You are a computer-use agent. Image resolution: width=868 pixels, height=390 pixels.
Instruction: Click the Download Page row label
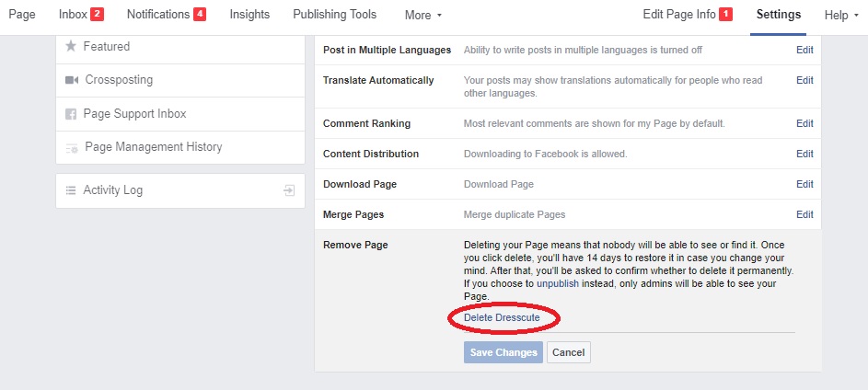[360, 184]
